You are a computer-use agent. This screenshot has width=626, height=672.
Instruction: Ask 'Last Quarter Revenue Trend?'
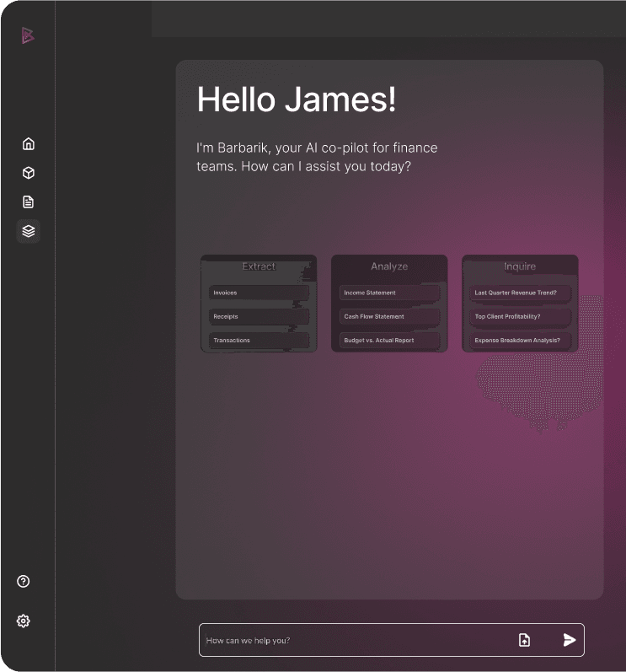[x=520, y=293]
